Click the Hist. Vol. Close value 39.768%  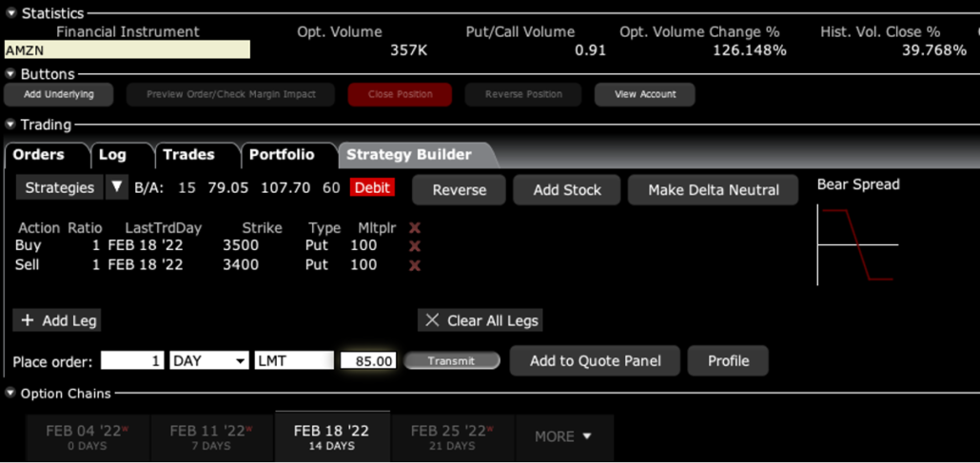pyautogui.click(x=934, y=50)
